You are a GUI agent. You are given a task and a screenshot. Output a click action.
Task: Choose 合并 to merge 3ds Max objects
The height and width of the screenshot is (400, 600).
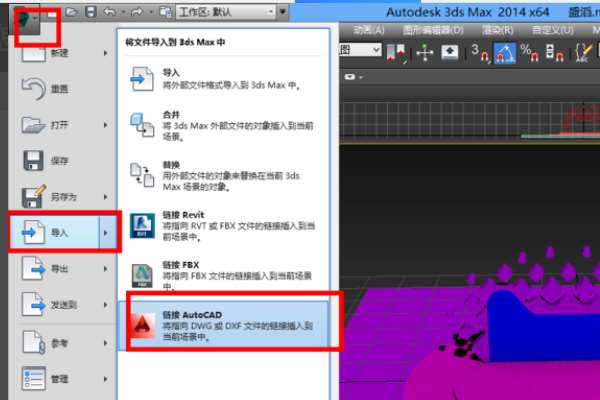tap(224, 125)
